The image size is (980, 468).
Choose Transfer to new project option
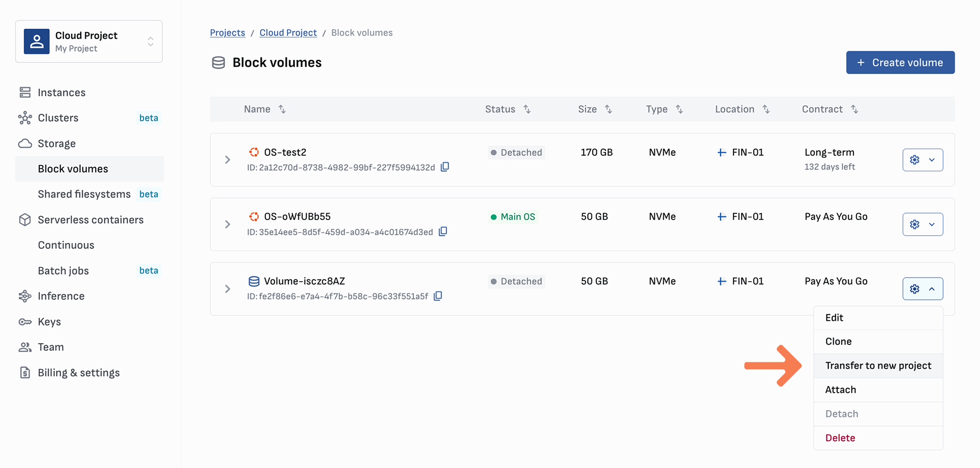pos(878,366)
